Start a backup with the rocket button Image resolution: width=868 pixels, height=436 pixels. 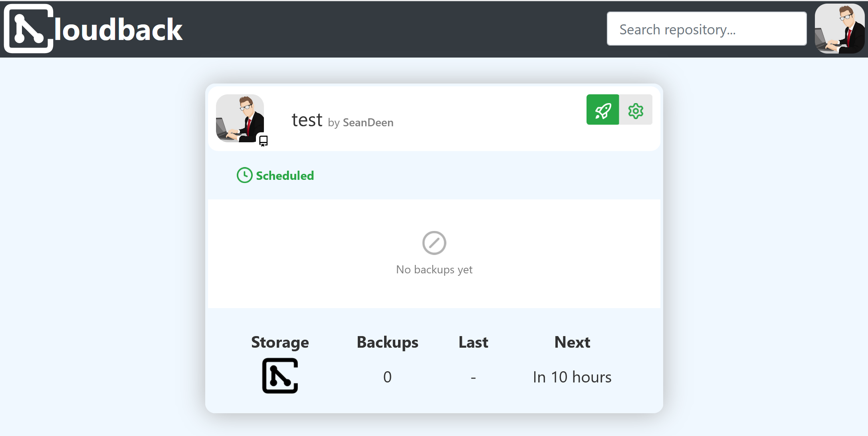click(x=602, y=109)
